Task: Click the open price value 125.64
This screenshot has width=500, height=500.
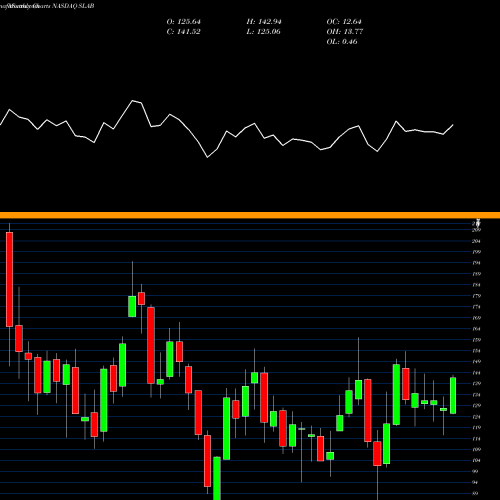Action: (189, 22)
